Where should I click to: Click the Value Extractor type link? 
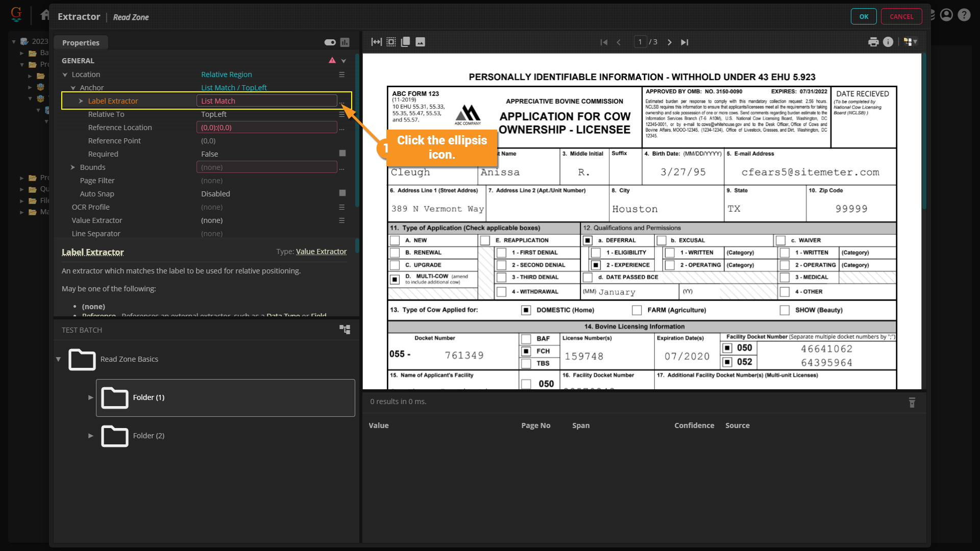point(321,252)
